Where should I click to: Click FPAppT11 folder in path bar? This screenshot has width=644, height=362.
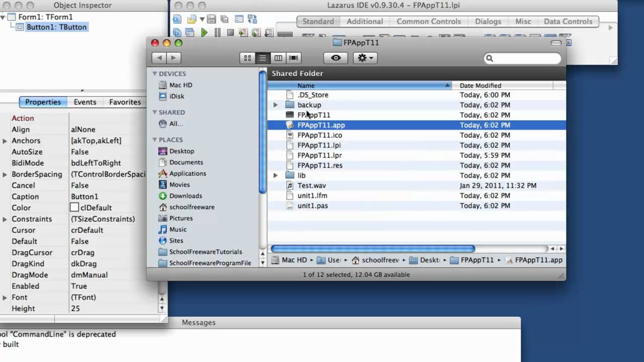coord(471,260)
